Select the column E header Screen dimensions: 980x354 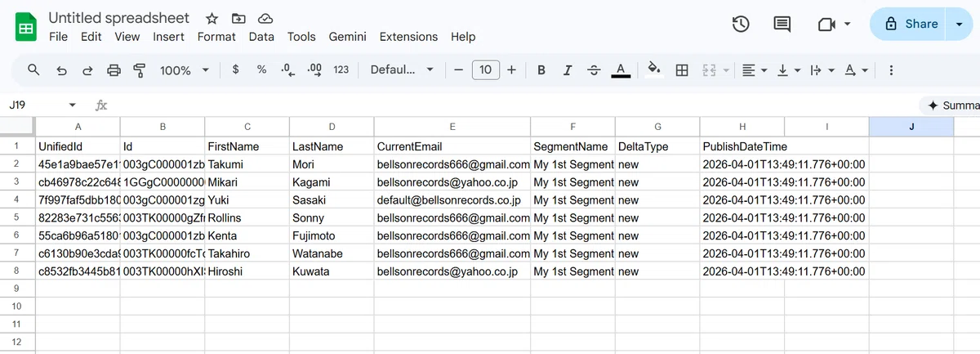point(452,127)
